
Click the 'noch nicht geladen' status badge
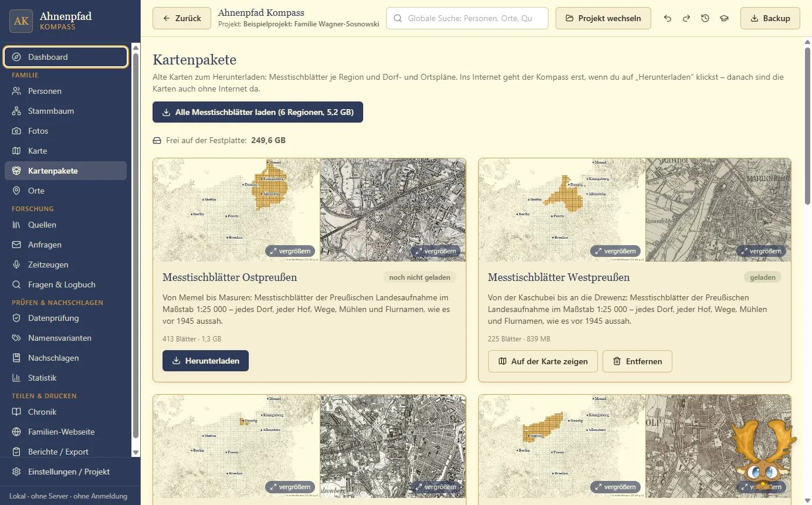pos(419,277)
